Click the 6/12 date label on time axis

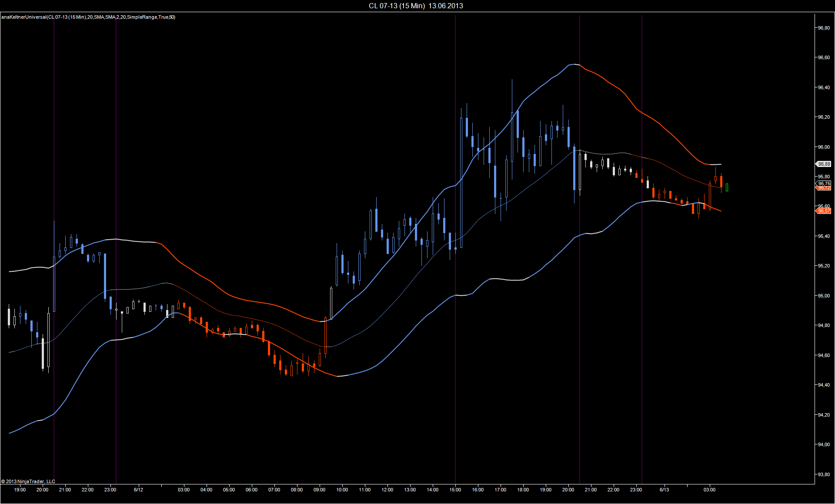coord(138,490)
